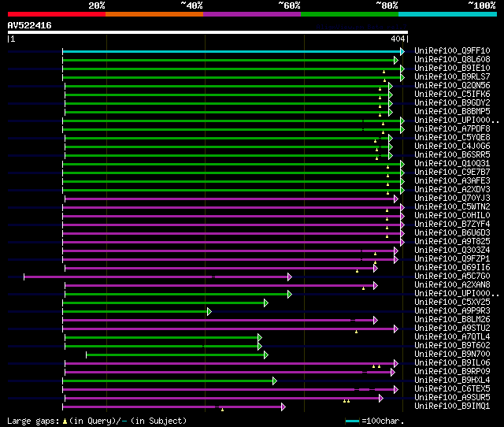The width and height of the screenshot is (504, 427).
Task: Open the UniRef100_B9GDY2 hit label
Action: 452,103
